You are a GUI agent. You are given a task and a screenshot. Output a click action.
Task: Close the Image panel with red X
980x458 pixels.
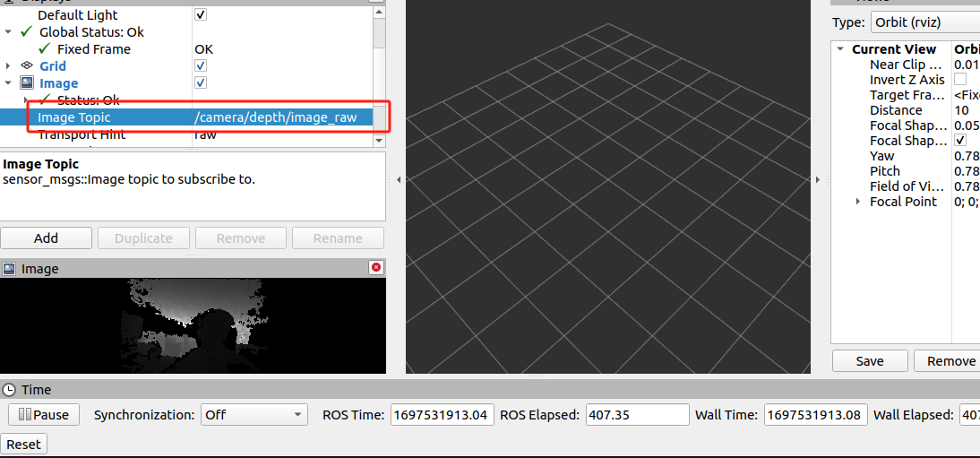pos(376,268)
